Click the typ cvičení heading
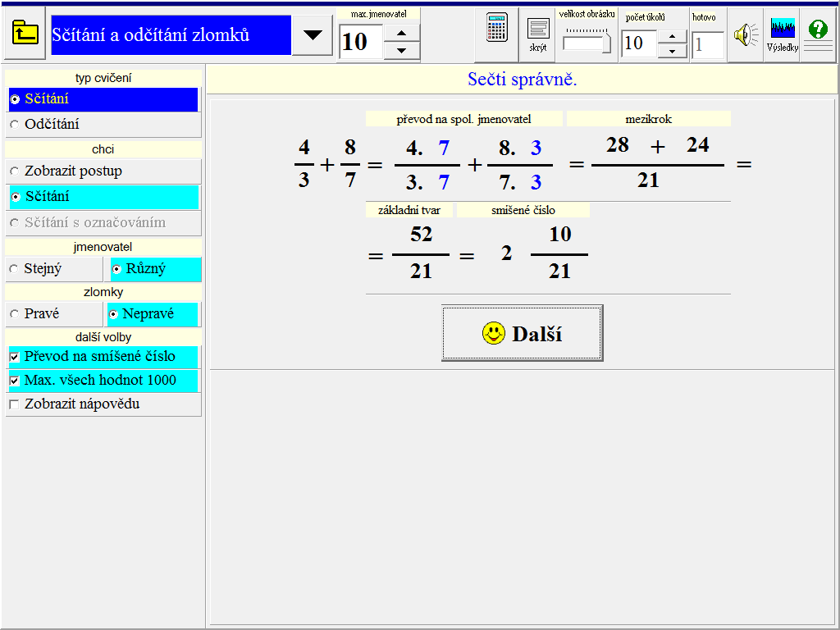The width and height of the screenshot is (840, 630). coord(103,78)
